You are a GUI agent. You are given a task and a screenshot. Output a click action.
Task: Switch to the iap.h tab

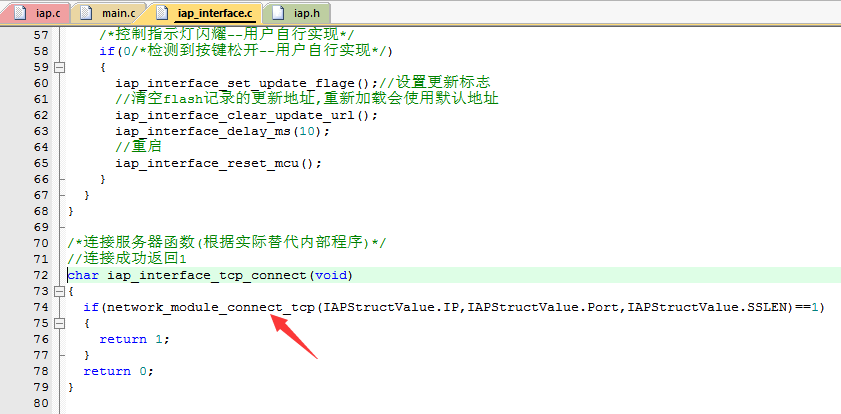point(298,13)
